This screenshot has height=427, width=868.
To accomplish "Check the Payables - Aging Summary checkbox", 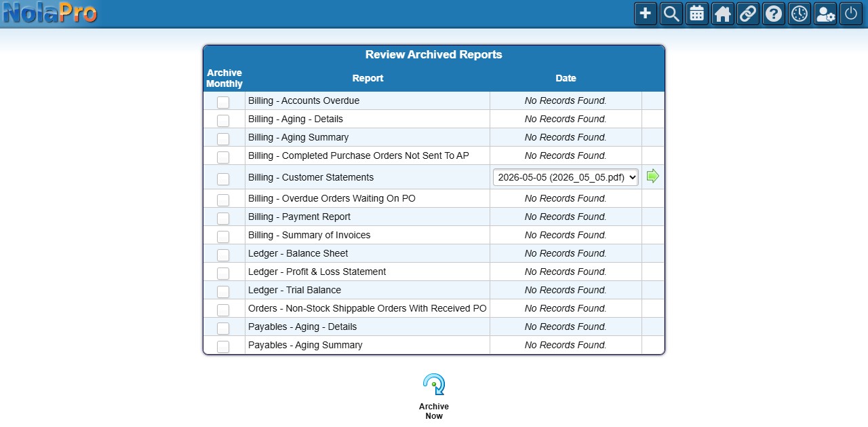I will (223, 347).
